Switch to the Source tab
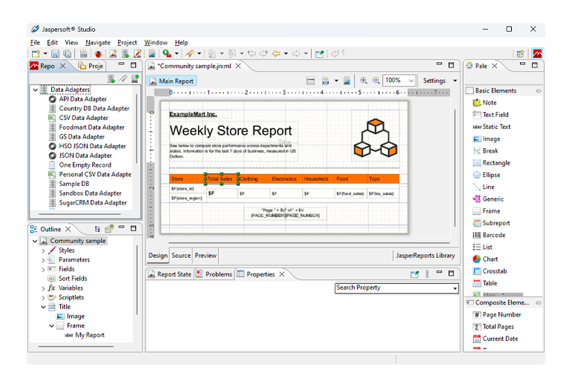This screenshot has width=572, height=392. pos(181,256)
